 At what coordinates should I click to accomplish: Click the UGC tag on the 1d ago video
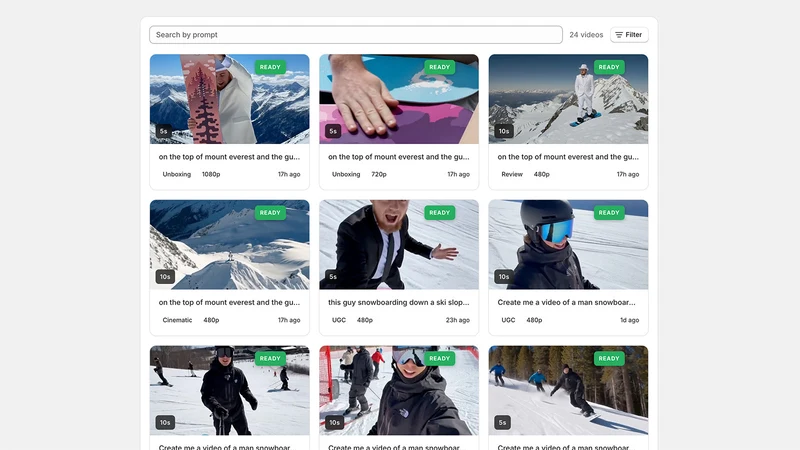click(x=508, y=320)
